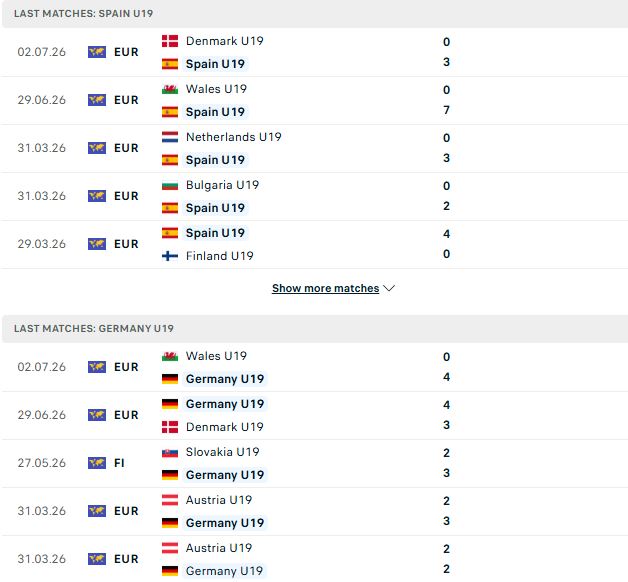Screen dimensions: 628x582
Task: Open Show more matches link
Action: pyautogui.click(x=325, y=288)
